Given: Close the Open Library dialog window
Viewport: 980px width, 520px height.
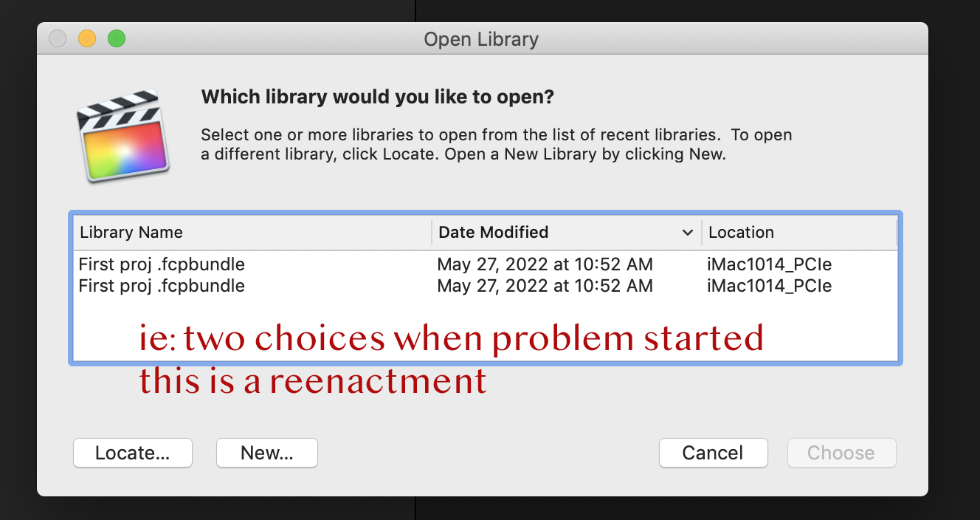Looking at the screenshot, I should (58, 38).
